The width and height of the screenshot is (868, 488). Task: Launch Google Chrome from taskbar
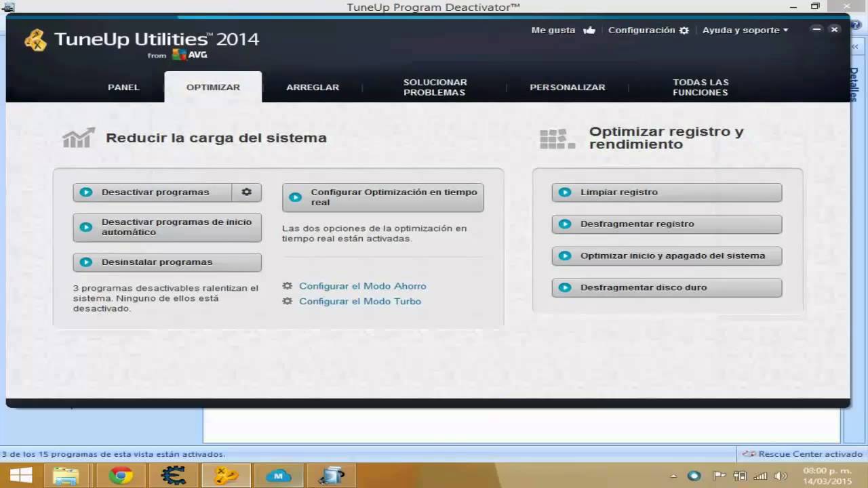pyautogui.click(x=121, y=476)
